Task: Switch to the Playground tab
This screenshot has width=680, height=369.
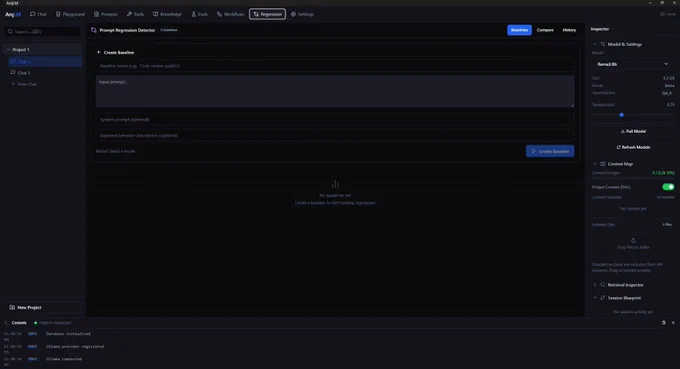Action: [70, 14]
